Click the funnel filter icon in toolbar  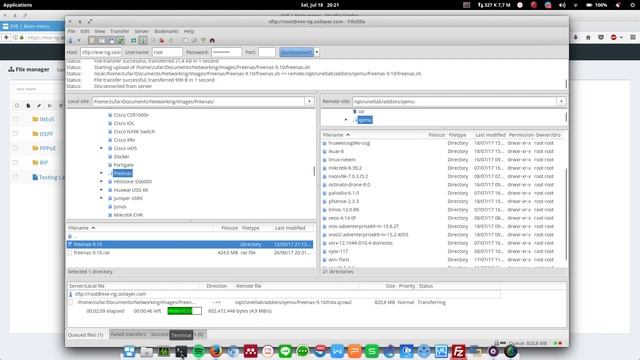(x=203, y=40)
